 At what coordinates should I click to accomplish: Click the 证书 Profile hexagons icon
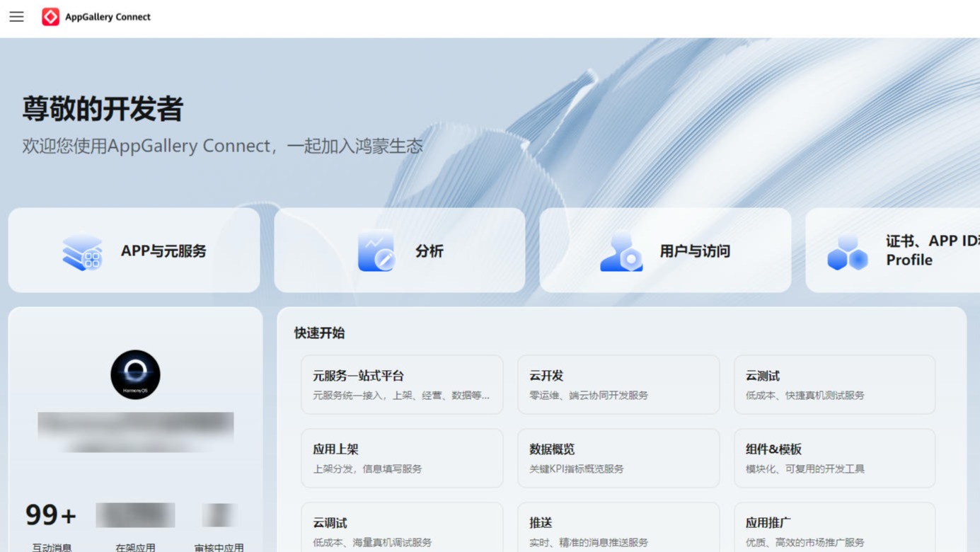click(847, 252)
